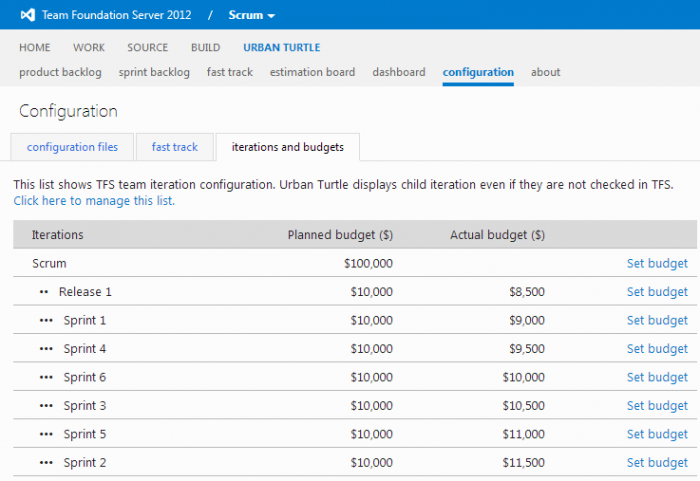Set budget for Release 1

(657, 292)
